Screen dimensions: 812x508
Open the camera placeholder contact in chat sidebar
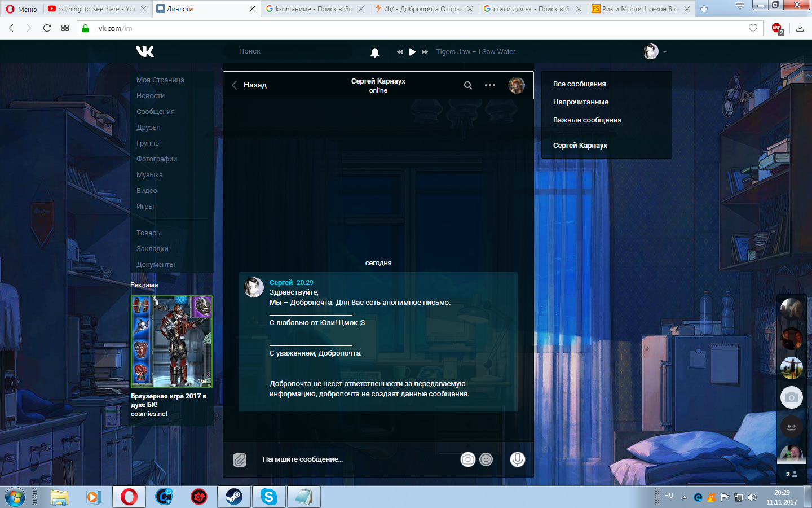[x=792, y=397]
